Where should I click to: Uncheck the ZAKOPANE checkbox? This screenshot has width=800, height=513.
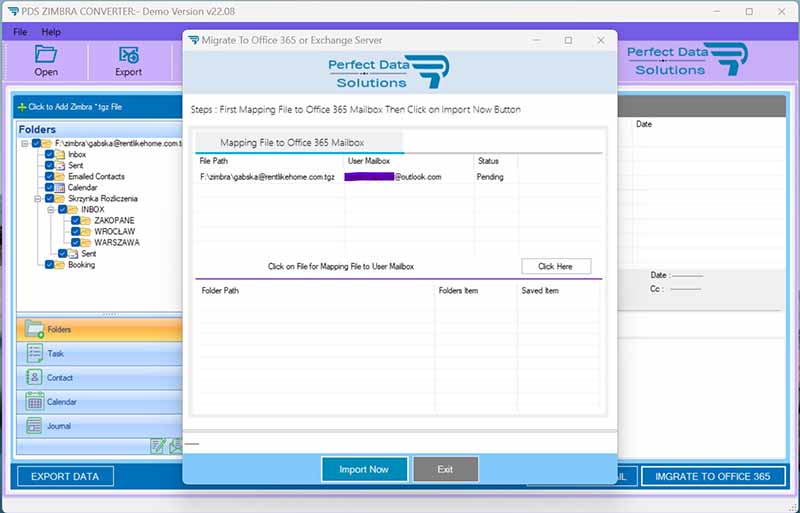[x=76, y=221]
